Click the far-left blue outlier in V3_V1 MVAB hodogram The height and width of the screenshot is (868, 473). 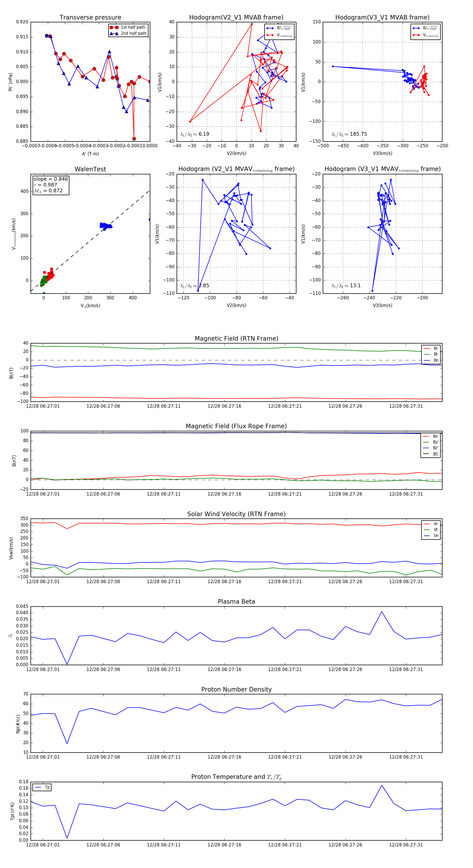[x=333, y=66]
